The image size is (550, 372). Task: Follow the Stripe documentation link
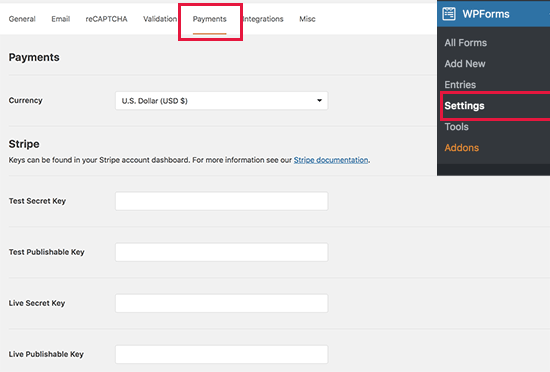(331, 160)
